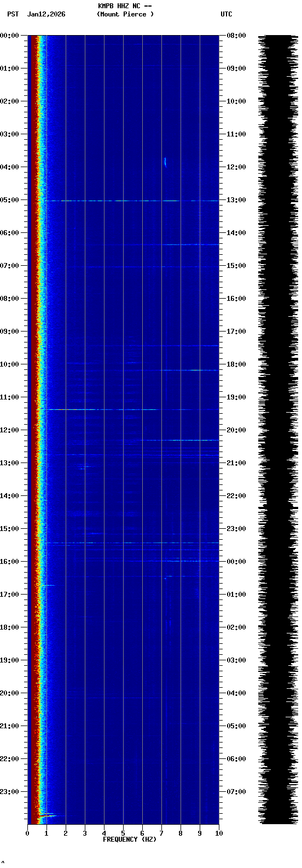
Task: Click the 16:00 UTC time label
Action: (236, 299)
